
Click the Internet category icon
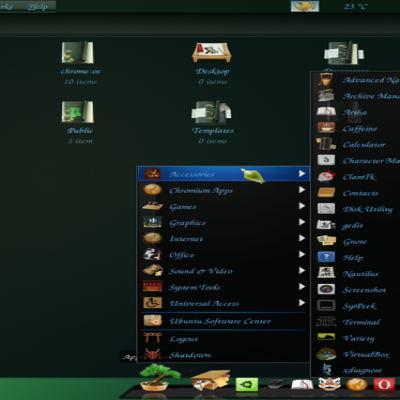(x=152, y=238)
